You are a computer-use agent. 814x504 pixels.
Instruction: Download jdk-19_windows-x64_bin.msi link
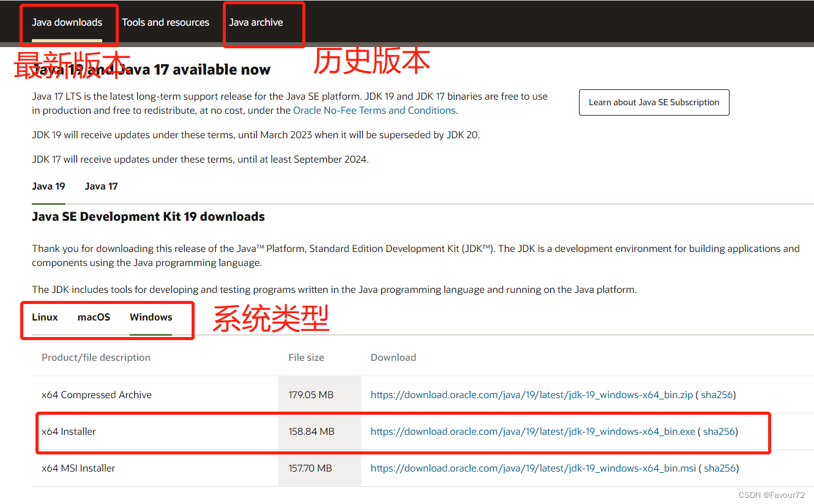[534, 468]
